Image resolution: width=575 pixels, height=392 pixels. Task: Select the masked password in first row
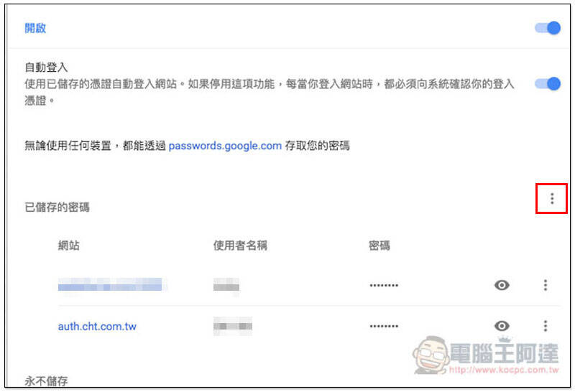click(x=384, y=285)
